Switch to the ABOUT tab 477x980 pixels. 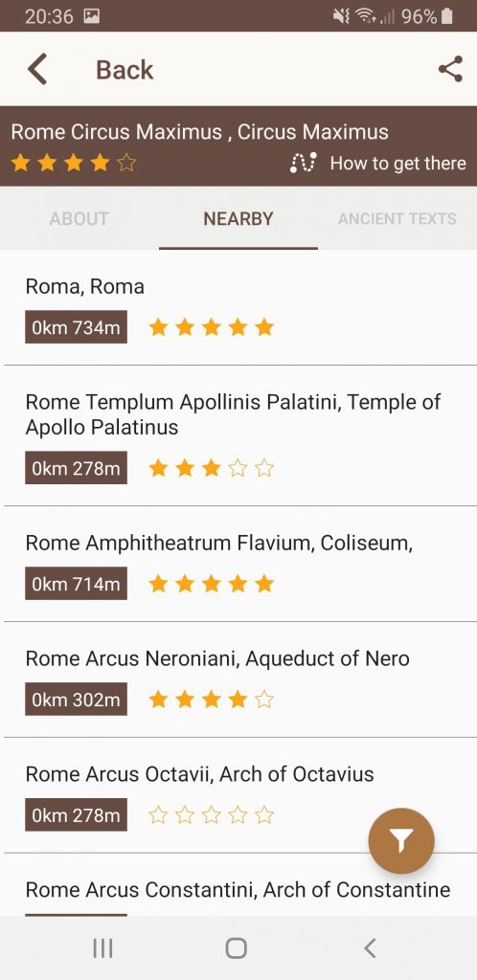pyautogui.click(x=79, y=219)
